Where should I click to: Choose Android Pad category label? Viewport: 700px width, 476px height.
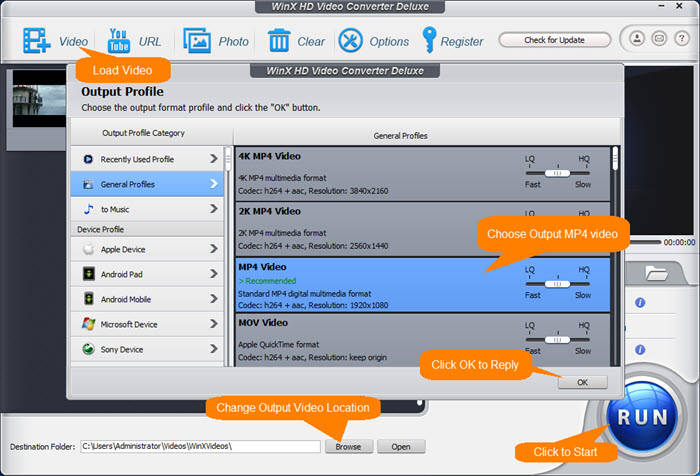(121, 274)
